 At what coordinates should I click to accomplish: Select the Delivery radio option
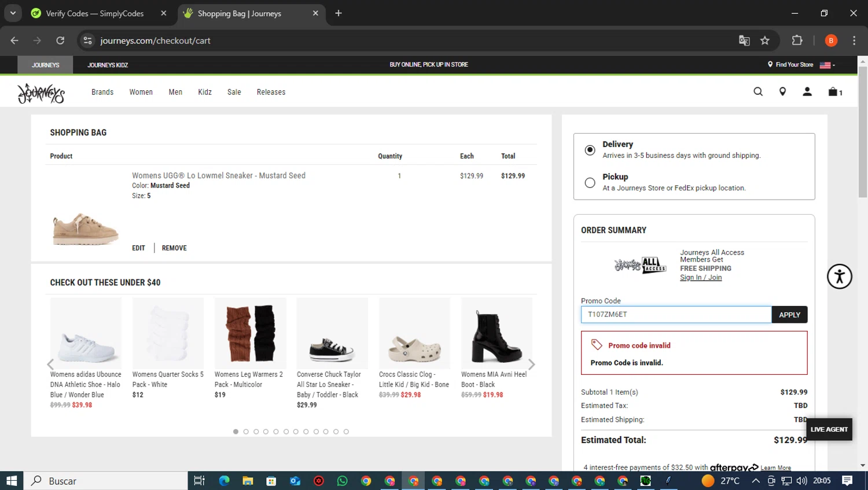coord(590,150)
